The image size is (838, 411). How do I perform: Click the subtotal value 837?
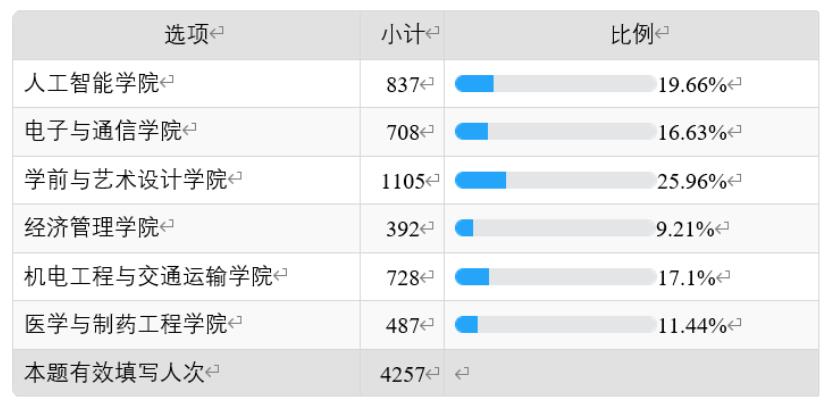(403, 85)
